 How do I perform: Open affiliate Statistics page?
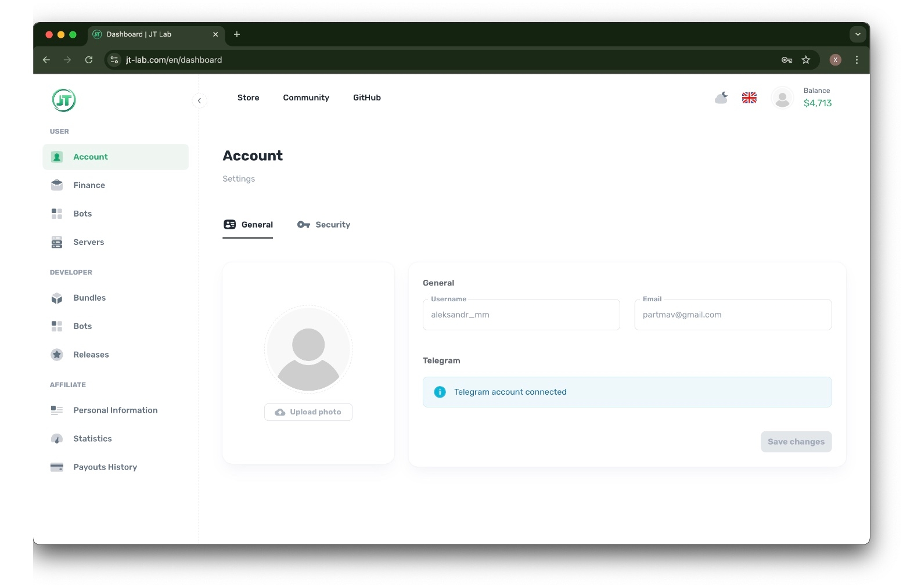point(116,439)
